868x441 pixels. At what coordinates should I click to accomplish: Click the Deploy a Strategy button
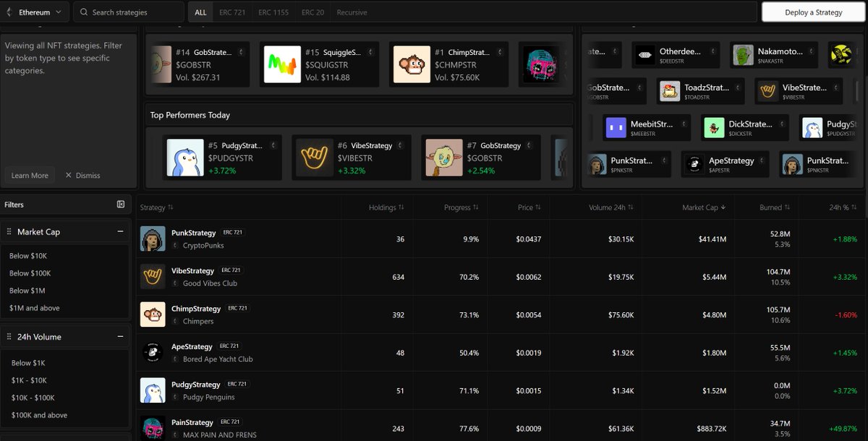(812, 12)
